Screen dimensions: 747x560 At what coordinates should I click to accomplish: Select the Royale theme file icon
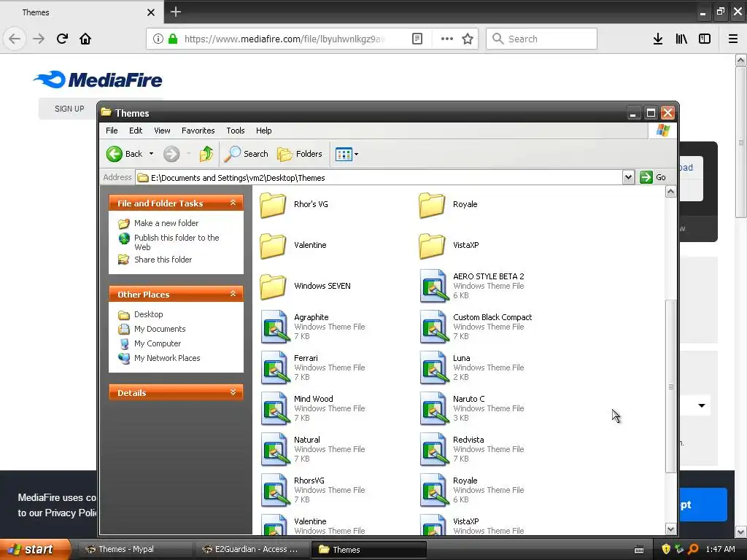(x=434, y=491)
